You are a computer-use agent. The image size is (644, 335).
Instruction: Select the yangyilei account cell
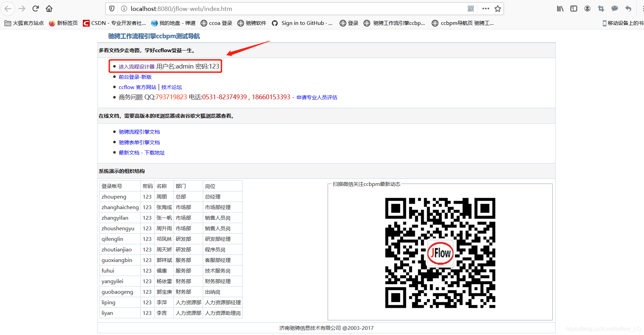click(x=120, y=281)
